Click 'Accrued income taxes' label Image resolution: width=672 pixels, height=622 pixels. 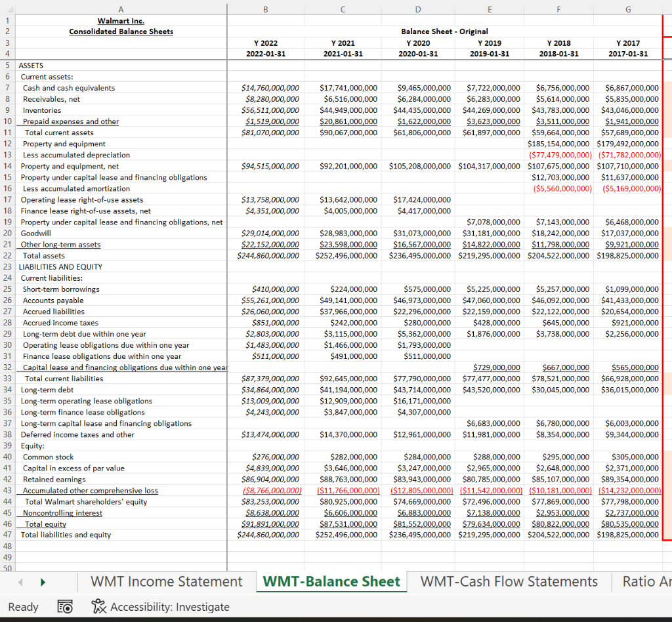pos(60,323)
